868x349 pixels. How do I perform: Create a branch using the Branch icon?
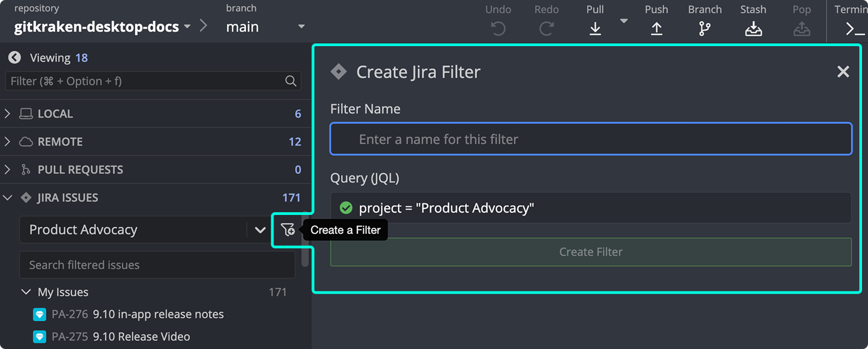click(705, 28)
